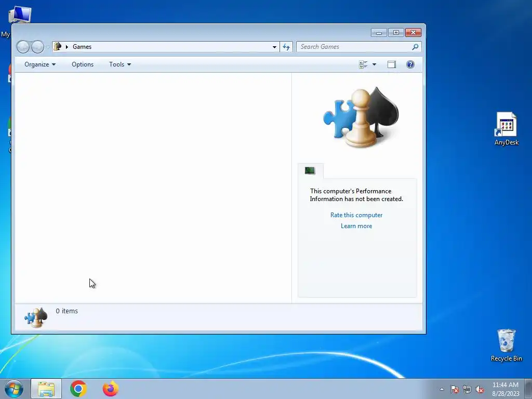
Task: Show hidden system tray icons
Action: click(442, 389)
